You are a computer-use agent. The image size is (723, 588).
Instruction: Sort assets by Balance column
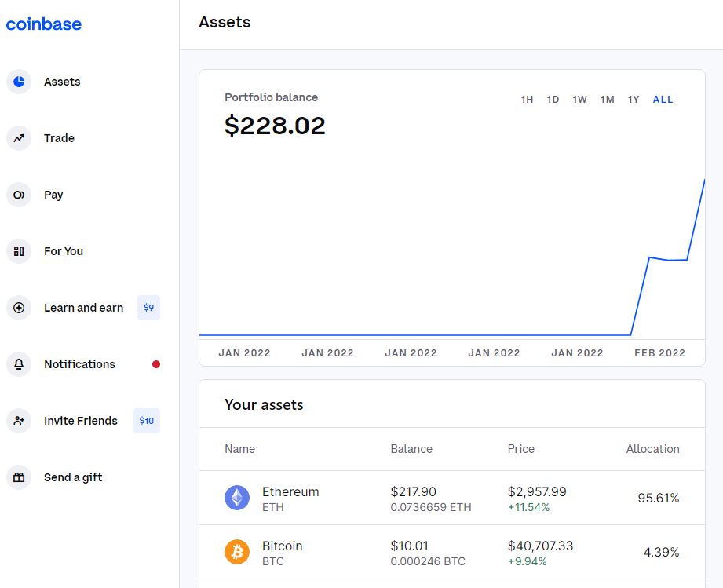[x=411, y=449]
